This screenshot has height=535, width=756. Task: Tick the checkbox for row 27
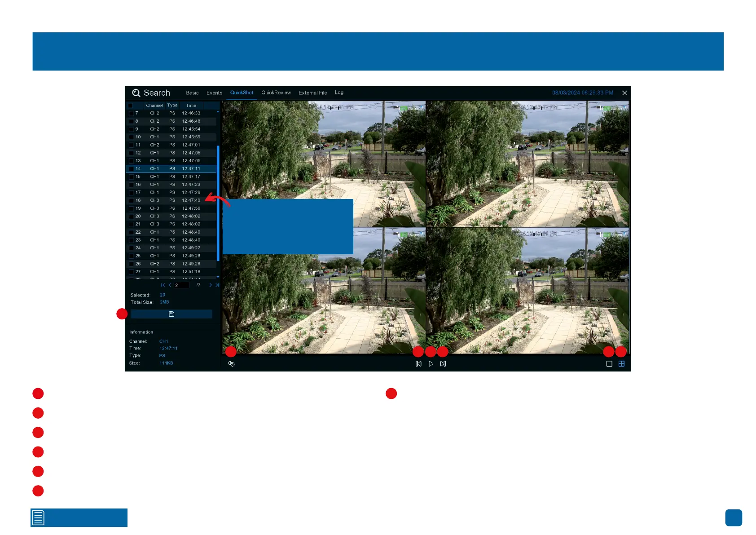[x=131, y=272]
